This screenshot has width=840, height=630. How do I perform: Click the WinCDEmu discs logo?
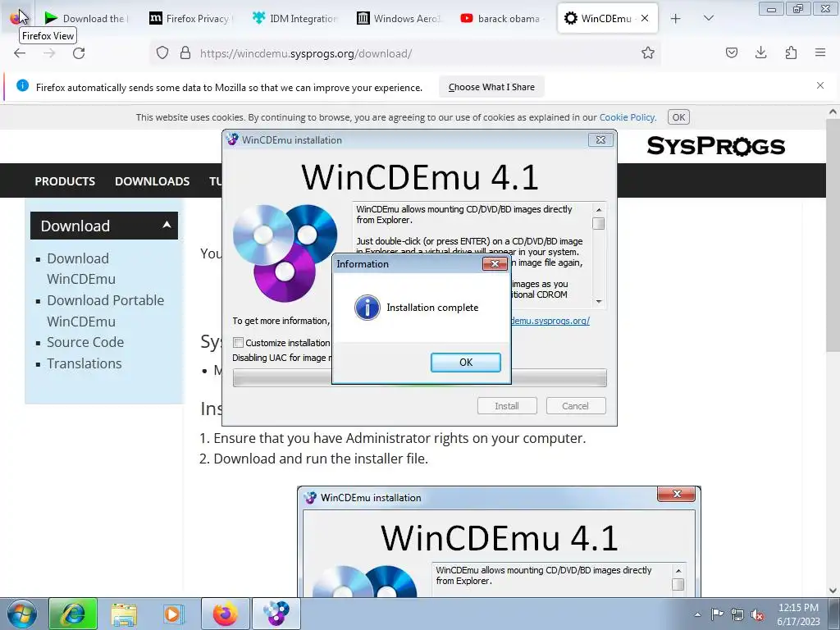[x=285, y=253]
